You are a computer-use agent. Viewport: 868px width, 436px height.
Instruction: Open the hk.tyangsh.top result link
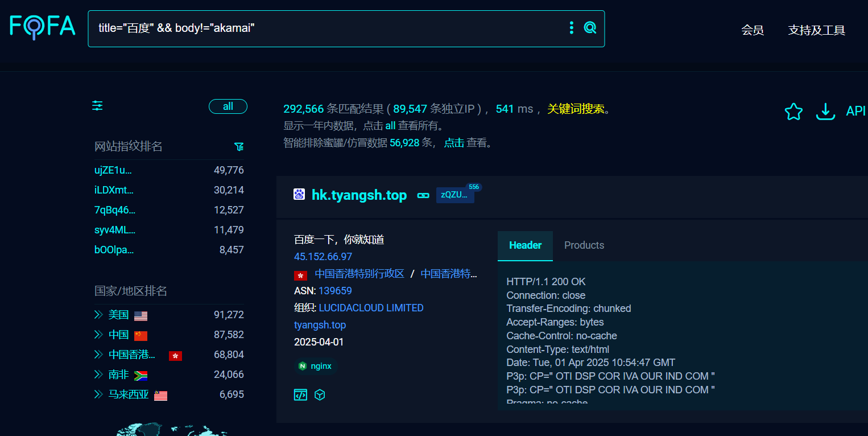click(359, 195)
